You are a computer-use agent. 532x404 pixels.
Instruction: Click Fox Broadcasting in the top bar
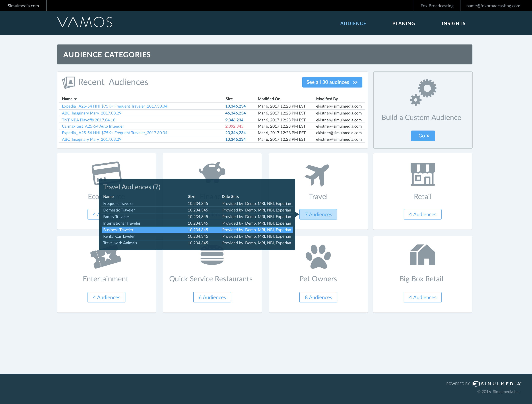click(x=437, y=6)
